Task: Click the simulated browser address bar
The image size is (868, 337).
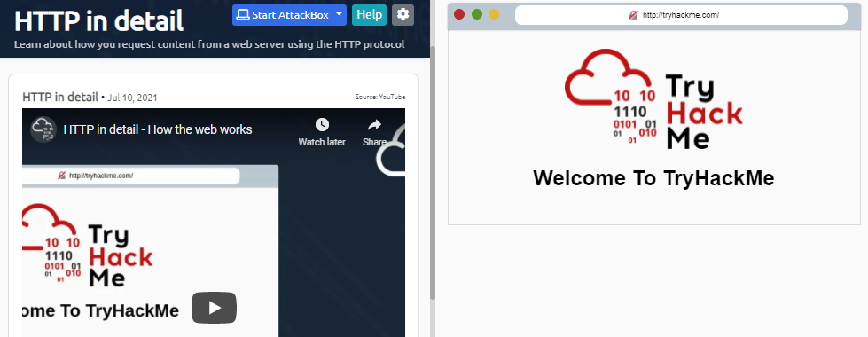Action: click(681, 15)
